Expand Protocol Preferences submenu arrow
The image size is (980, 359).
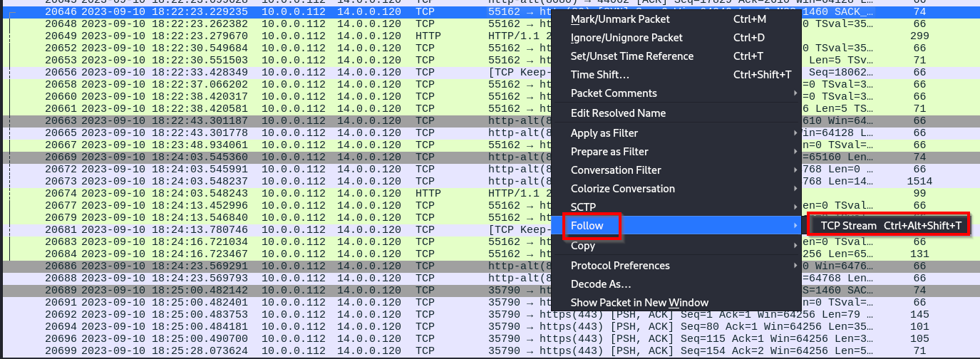795,266
